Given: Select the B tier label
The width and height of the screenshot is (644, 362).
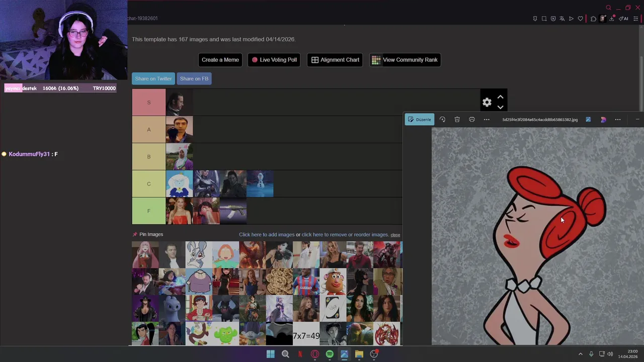Looking at the screenshot, I should click(x=149, y=157).
